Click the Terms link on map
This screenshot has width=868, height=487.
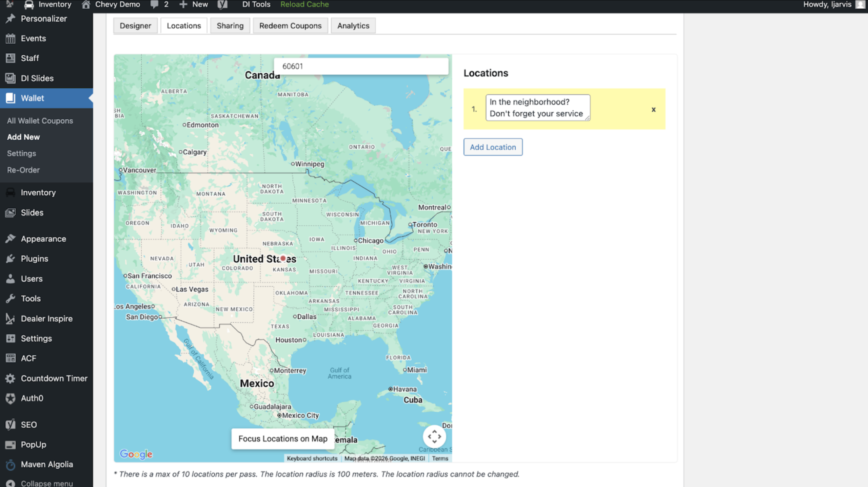coord(440,458)
